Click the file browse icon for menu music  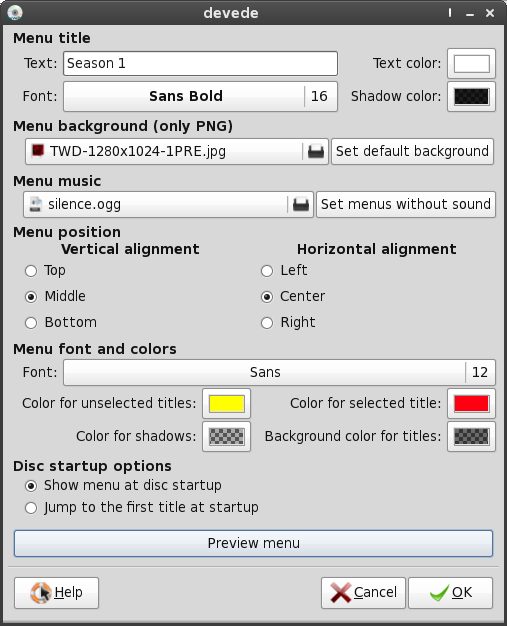click(x=301, y=204)
